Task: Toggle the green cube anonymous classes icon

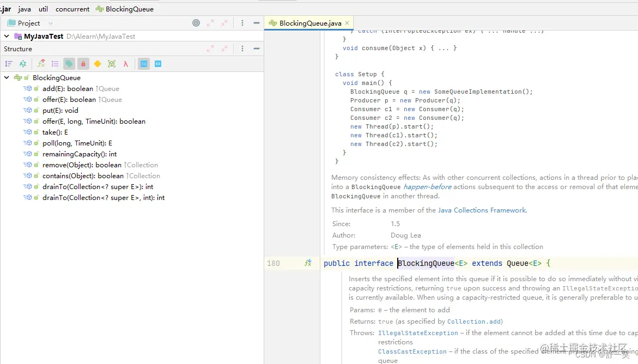Action: point(112,64)
